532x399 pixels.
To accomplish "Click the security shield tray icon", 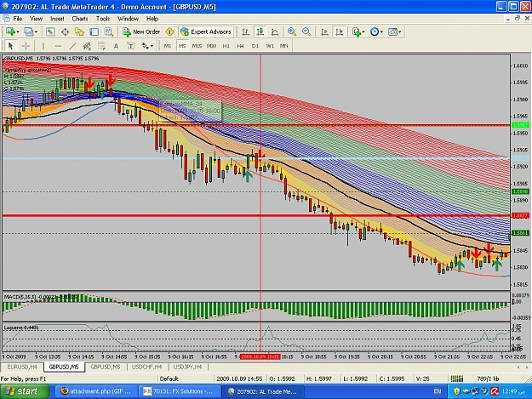I will (457, 391).
